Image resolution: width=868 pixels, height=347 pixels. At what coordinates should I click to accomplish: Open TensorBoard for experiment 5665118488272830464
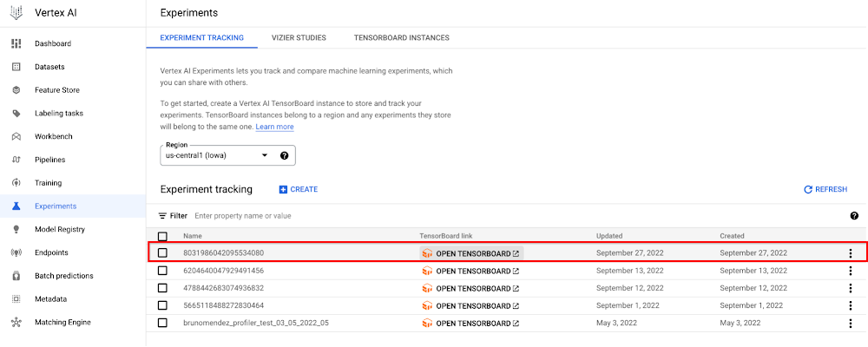(x=471, y=305)
